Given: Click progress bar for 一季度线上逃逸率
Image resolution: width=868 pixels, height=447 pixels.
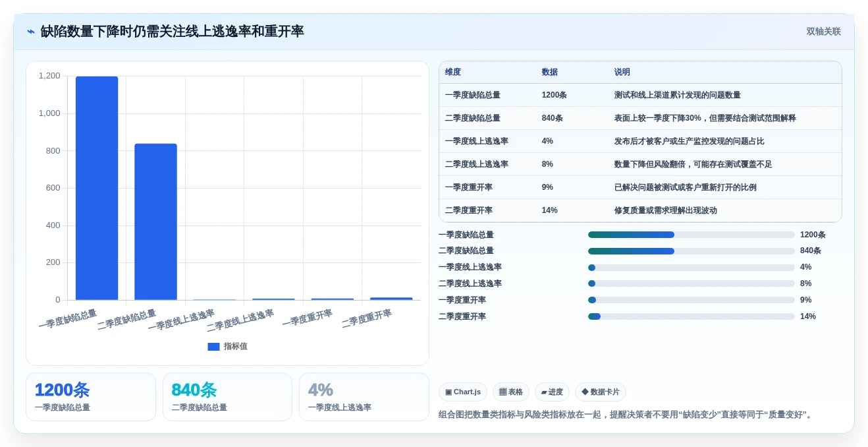Looking at the screenshot, I should (x=692, y=268).
